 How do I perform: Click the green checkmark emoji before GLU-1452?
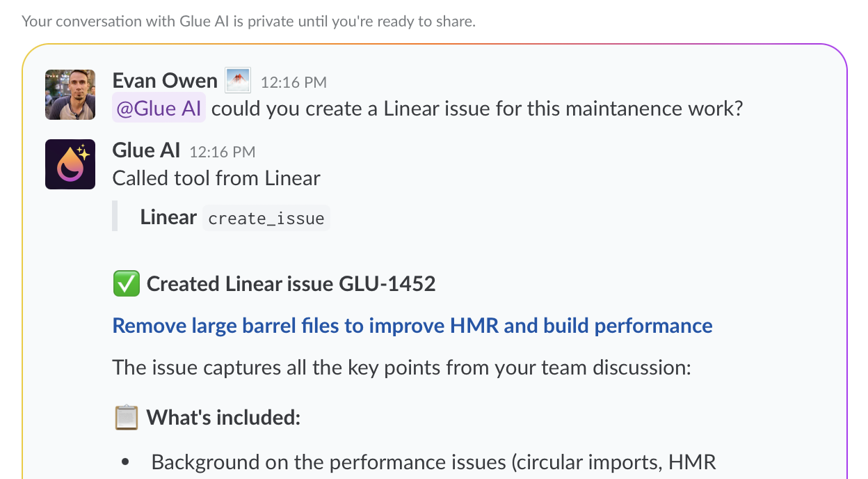tap(125, 283)
